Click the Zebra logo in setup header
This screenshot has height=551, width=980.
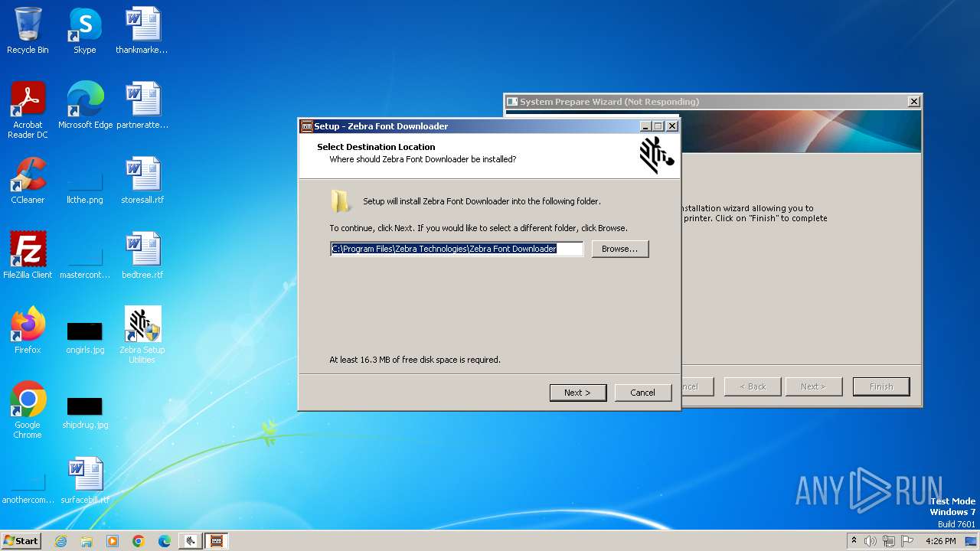point(656,155)
